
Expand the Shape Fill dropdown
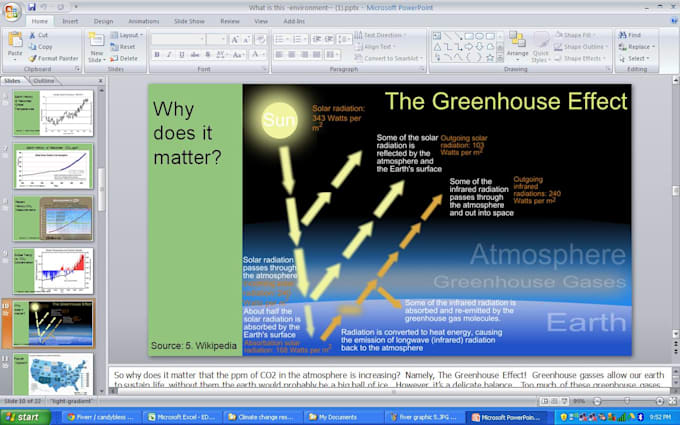tap(575, 35)
